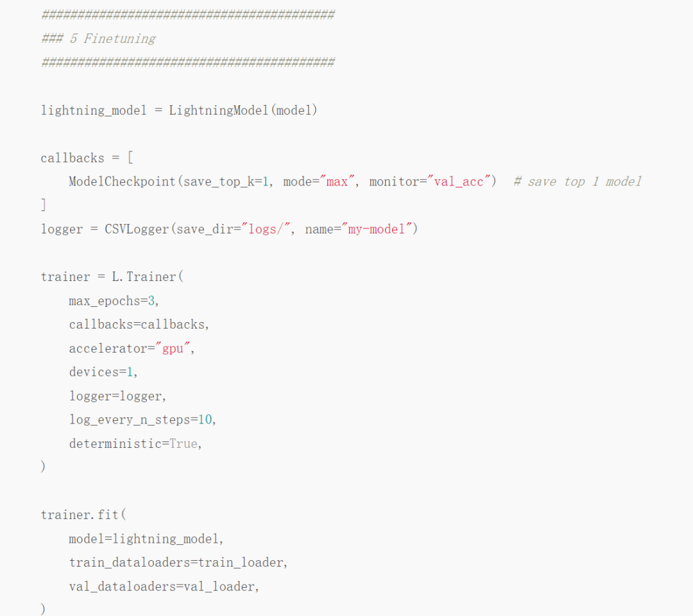Click the "# save top 1 model" comment
Viewport: 693px width, 616px height.
pos(577,182)
